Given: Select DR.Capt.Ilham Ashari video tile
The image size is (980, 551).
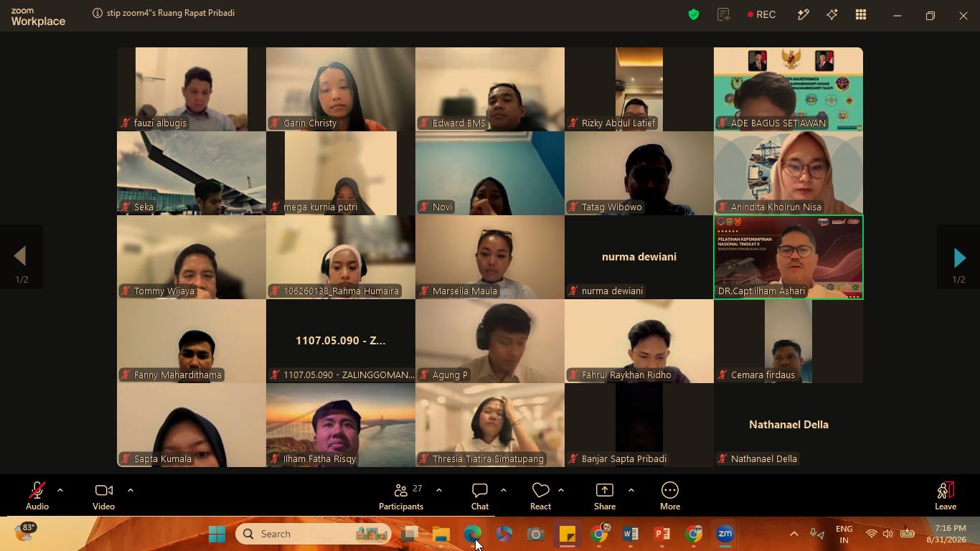Looking at the screenshot, I should click(788, 257).
